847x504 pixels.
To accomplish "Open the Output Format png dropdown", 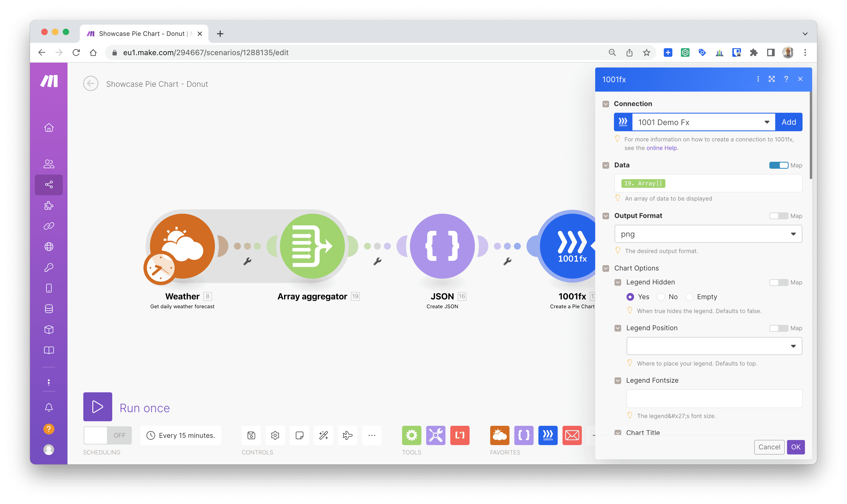I will coord(708,234).
